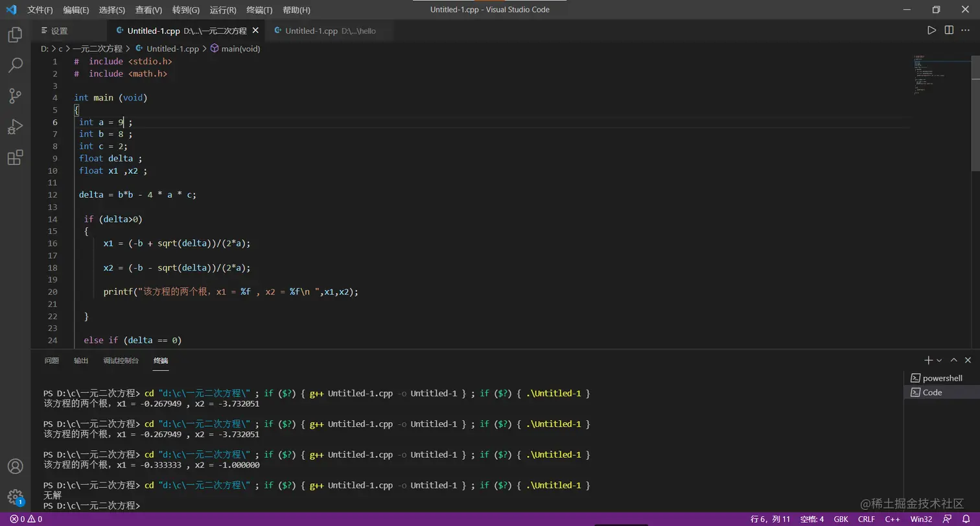Maximize the terminal panel size
Image resolution: width=980 pixels, height=526 pixels.
point(953,360)
